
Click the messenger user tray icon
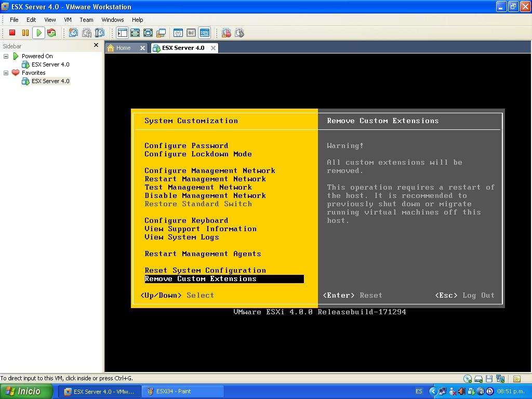(x=453, y=392)
